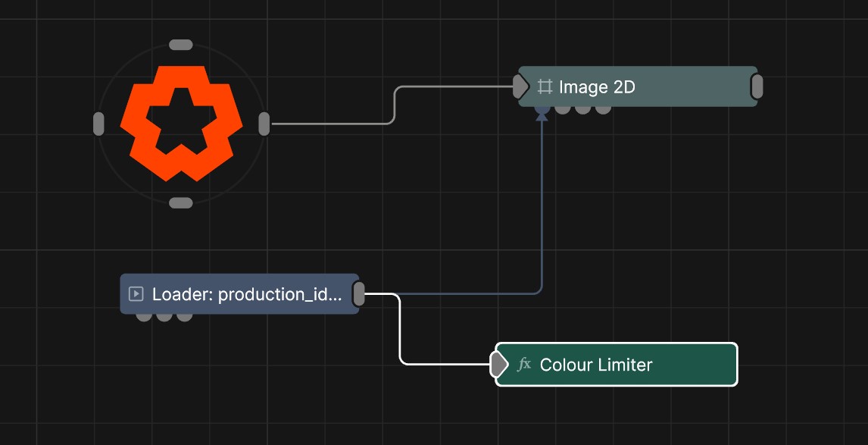
Task: Select the Loader: production_id node label
Action: tap(247, 294)
